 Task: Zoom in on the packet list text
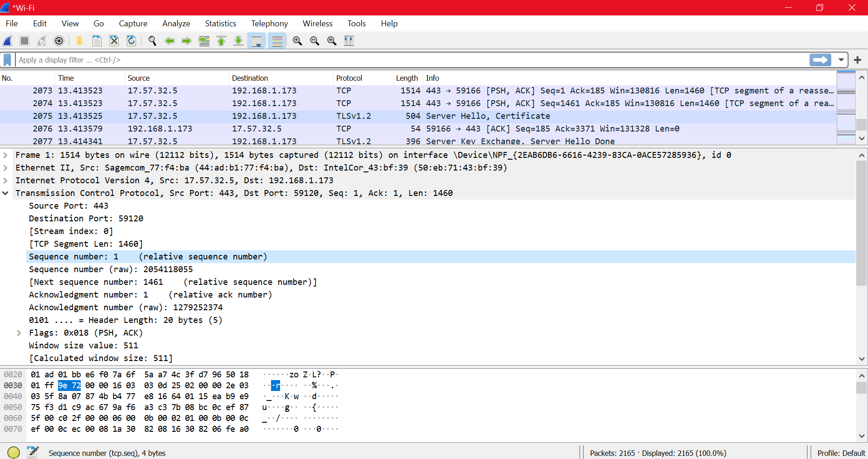point(297,41)
